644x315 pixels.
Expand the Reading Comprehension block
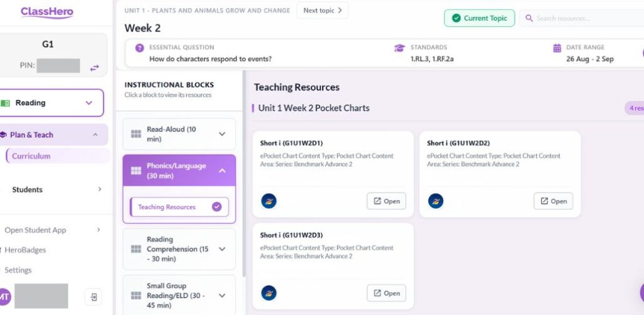click(x=221, y=249)
